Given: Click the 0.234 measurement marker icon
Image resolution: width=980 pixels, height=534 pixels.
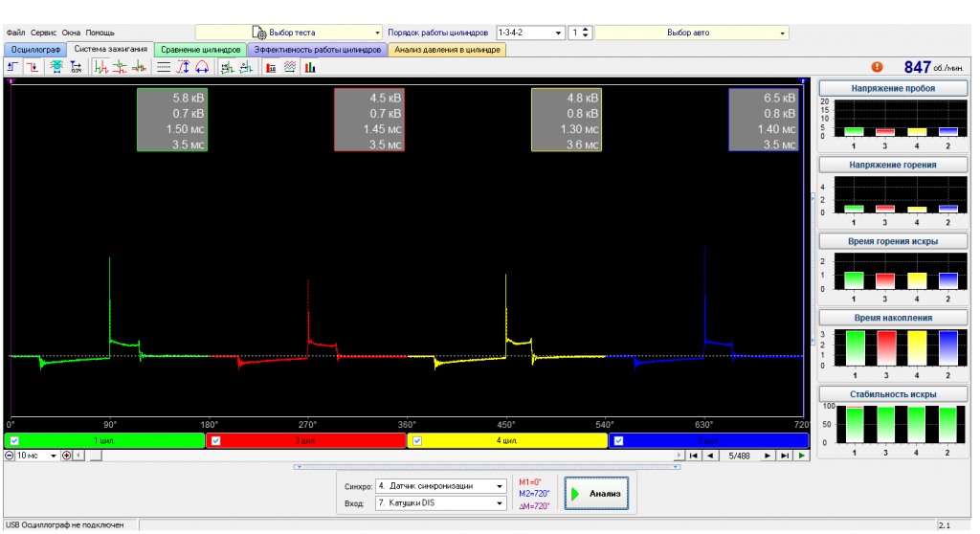Looking at the screenshot, I should [77, 67].
